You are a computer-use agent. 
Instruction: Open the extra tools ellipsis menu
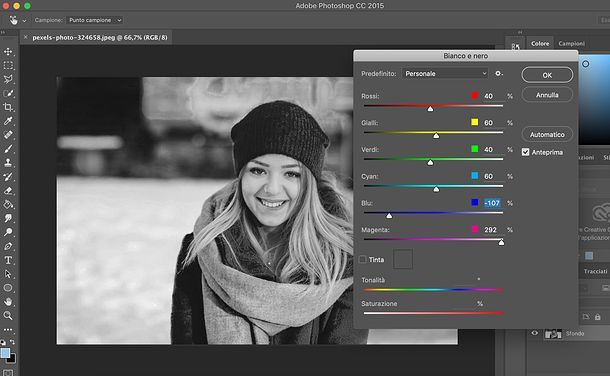coord(8,330)
